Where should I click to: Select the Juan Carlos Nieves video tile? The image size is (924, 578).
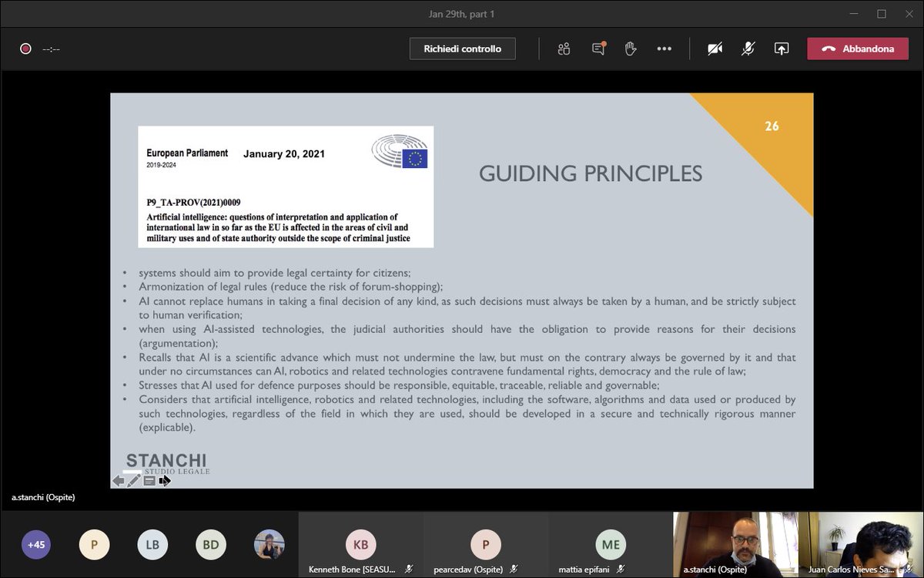[861, 546]
